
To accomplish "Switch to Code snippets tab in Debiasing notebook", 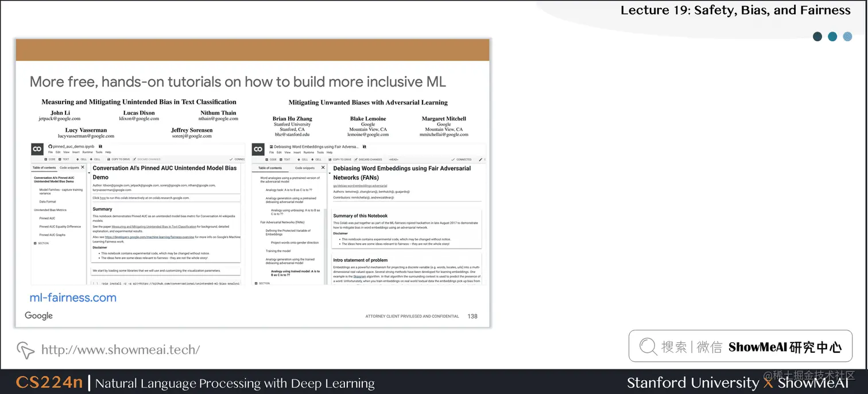I will tap(305, 168).
